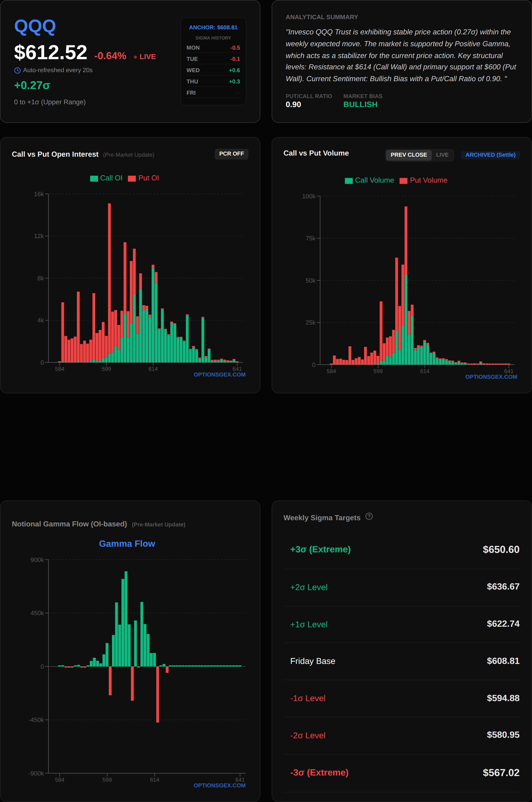The height and width of the screenshot is (802, 532).
Task: Toggle the Gamma Flow legend label
Action: [127, 544]
